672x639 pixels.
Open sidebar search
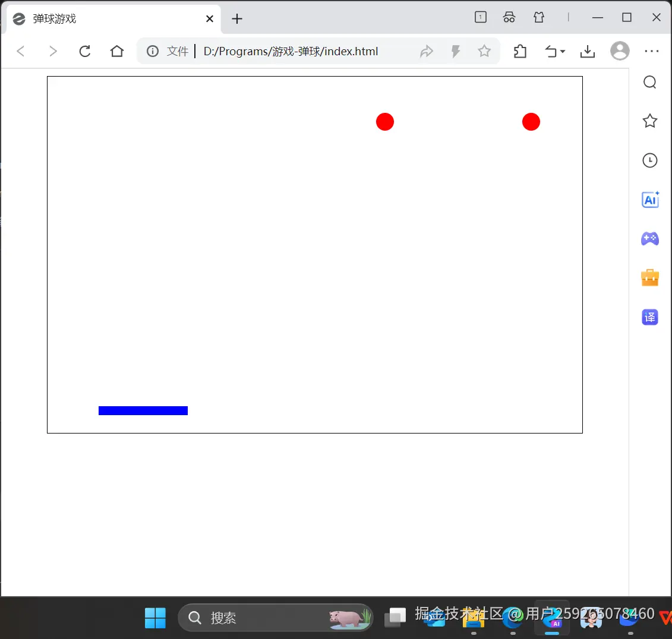[649, 82]
